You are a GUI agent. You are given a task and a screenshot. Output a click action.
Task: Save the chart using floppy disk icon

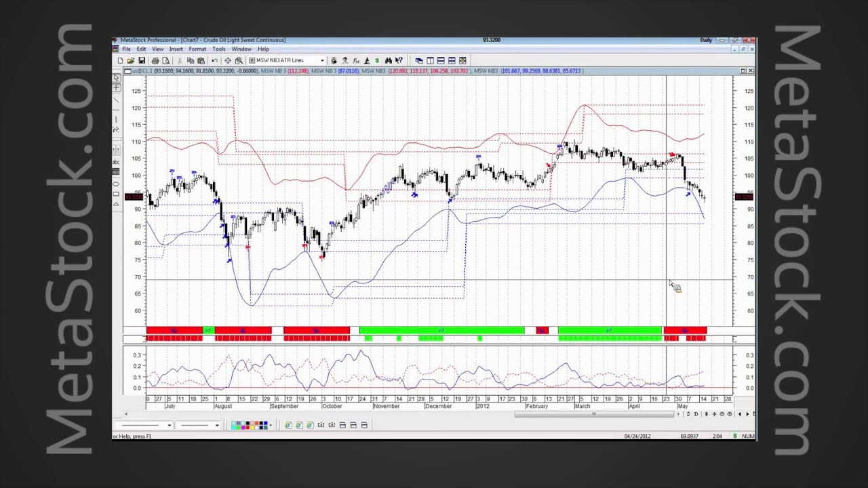(x=142, y=60)
